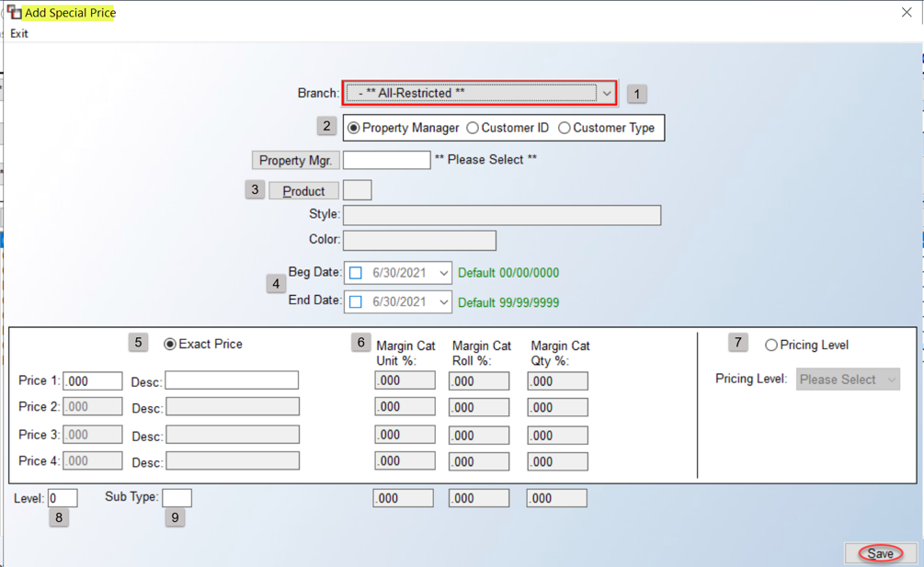Open the Beg Date calendar dropdown
This screenshot has width=924, height=567.
[x=444, y=273]
